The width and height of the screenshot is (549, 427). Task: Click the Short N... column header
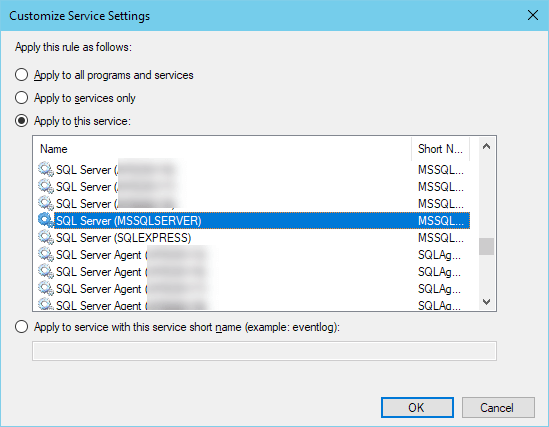[x=440, y=149]
